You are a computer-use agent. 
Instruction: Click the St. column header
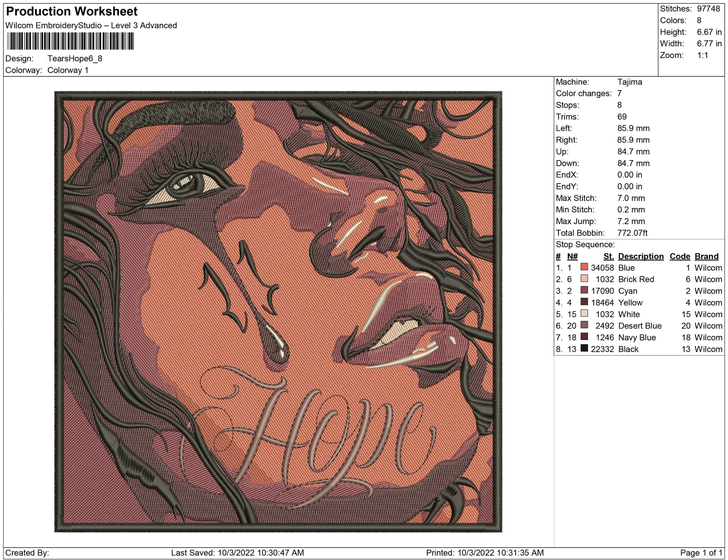(x=608, y=256)
